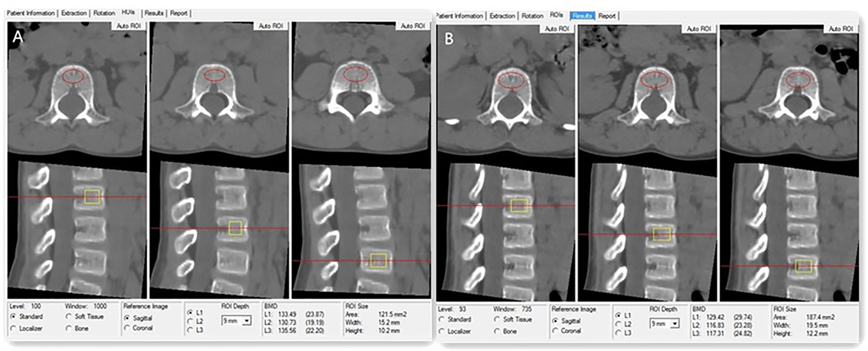Choose Soft Tissue window option in panel B
868x351 pixels.
497,319
